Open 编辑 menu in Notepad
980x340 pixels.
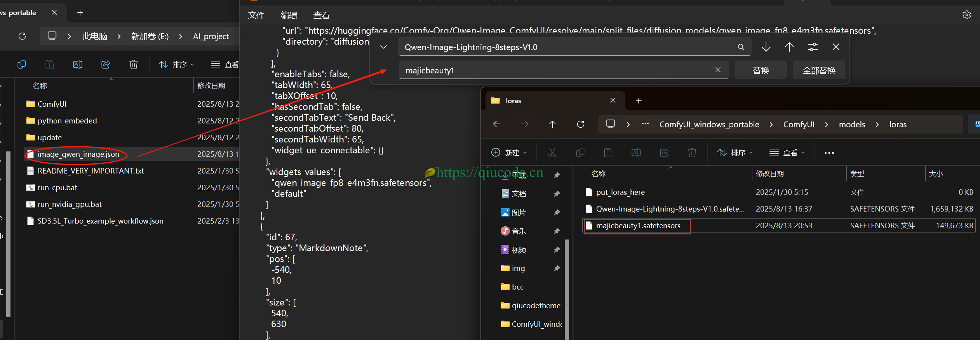(289, 15)
